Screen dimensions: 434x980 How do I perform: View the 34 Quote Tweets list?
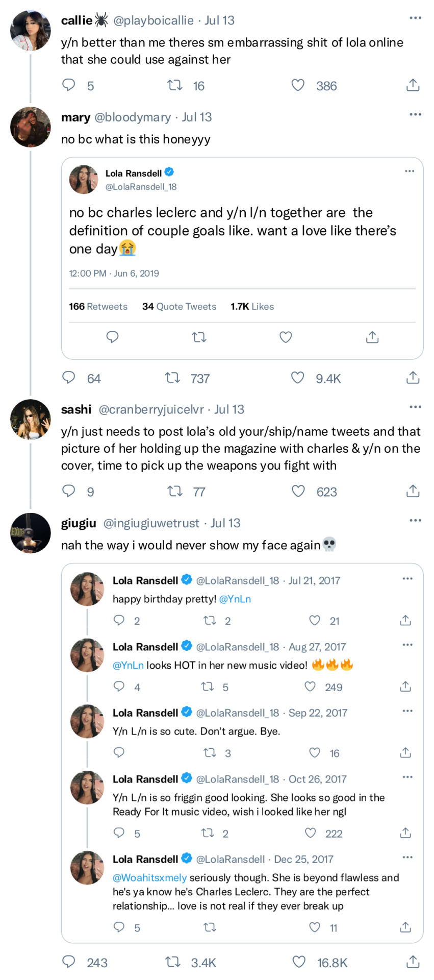(x=179, y=306)
